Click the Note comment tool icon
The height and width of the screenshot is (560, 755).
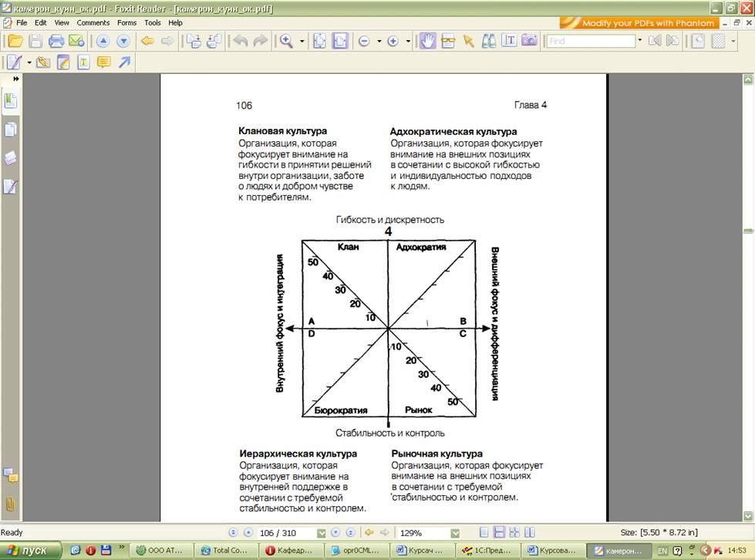pos(103,62)
